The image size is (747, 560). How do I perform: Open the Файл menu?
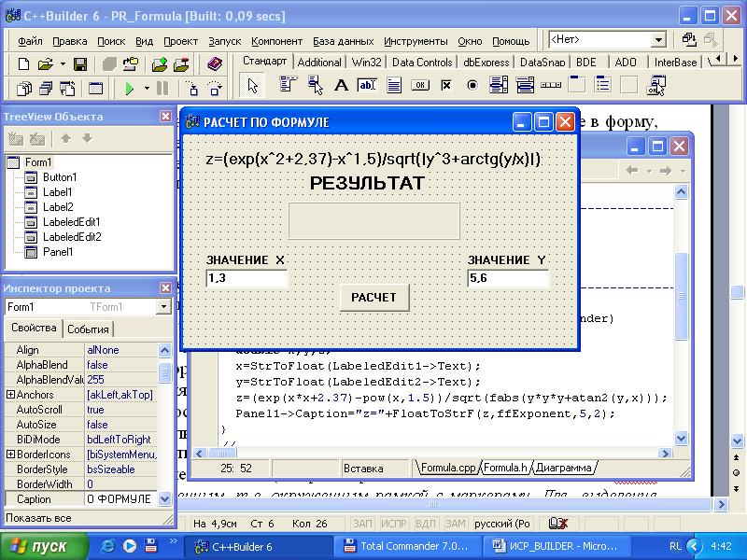[30, 41]
